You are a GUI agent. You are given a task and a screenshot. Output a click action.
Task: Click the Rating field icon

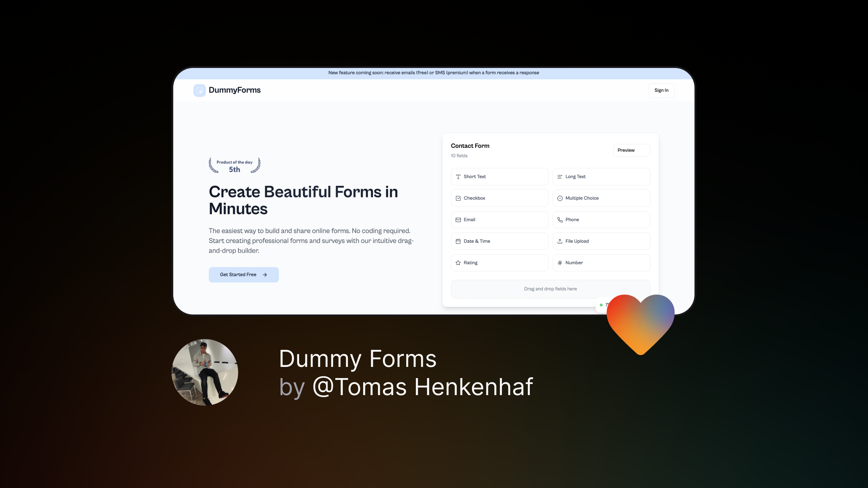(x=458, y=263)
